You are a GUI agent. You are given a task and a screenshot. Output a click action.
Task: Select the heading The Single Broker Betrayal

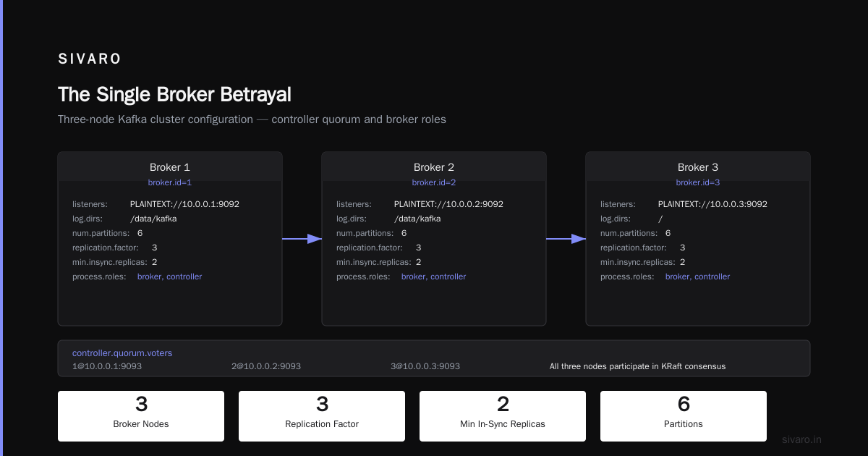point(174,95)
